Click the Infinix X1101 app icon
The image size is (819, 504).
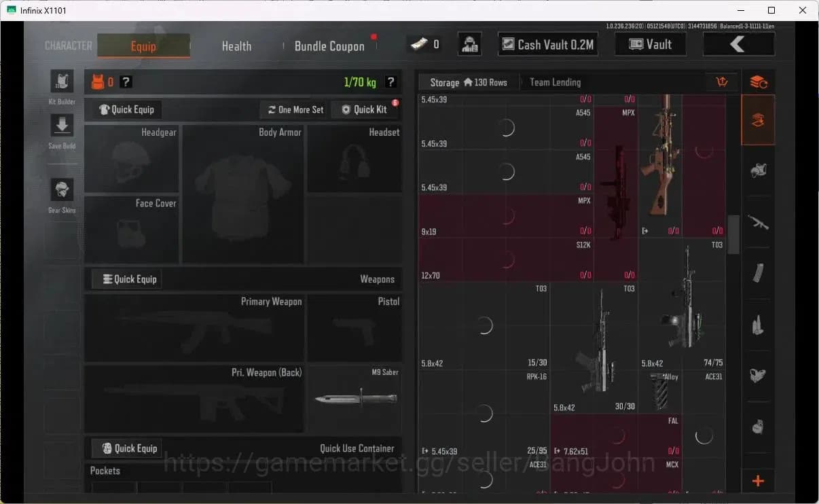[11, 10]
